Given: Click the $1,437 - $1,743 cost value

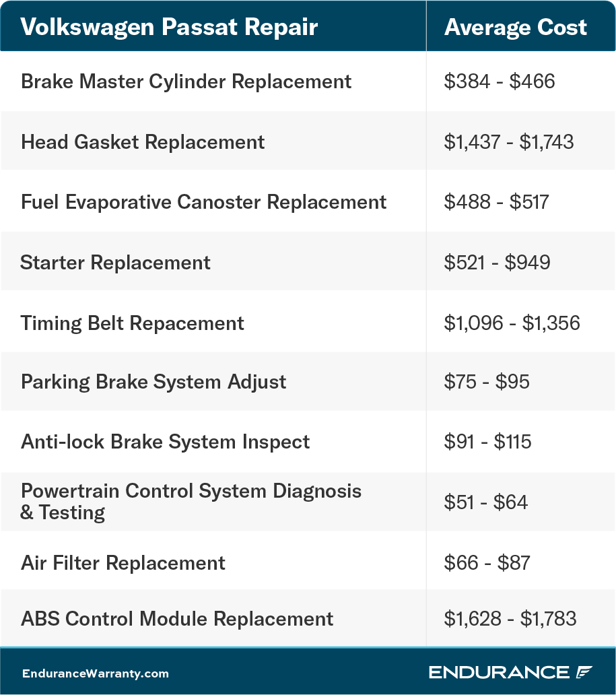Looking at the screenshot, I should click(x=509, y=142).
